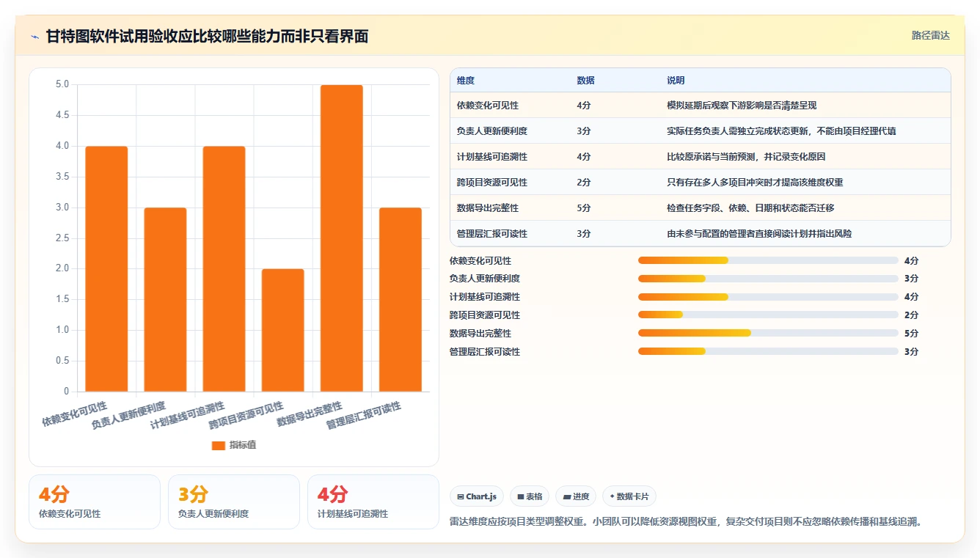
Task: Click the 依赖变化可见性 bar in the chart
Action: pyautogui.click(x=106, y=269)
